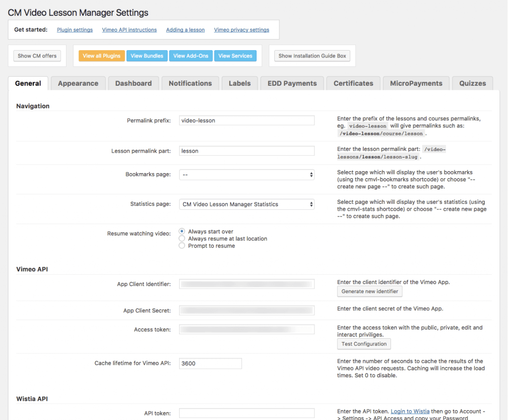508x420 pixels.
Task: Follow the 'Login to Wistia' link
Action: [x=410, y=412]
